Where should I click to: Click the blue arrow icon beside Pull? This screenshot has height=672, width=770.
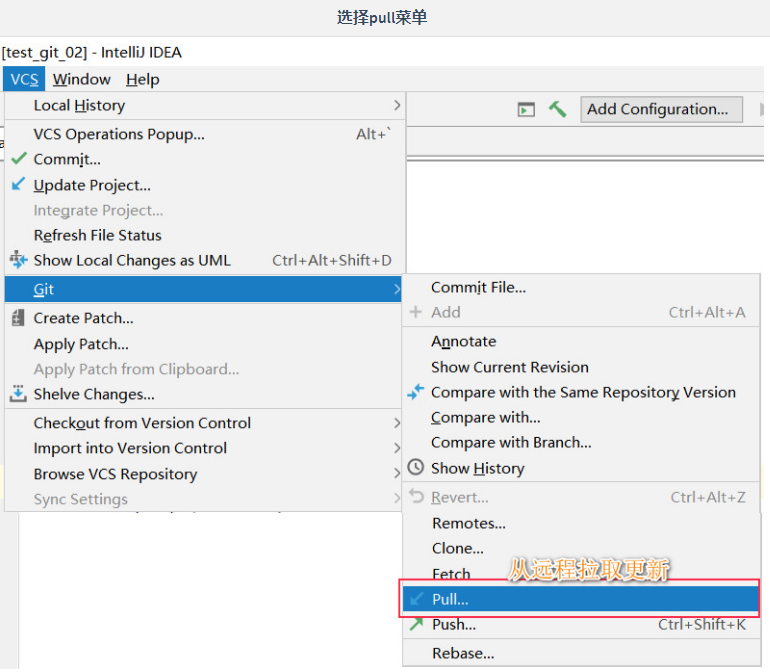click(416, 599)
